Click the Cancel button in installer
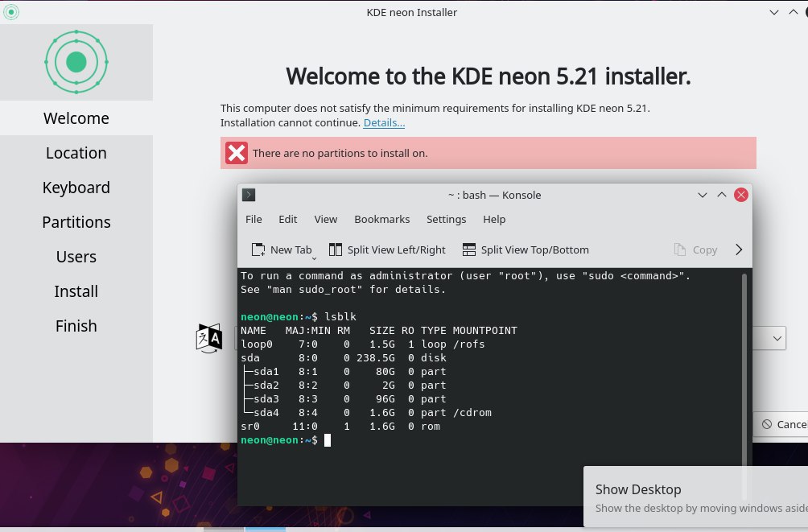This screenshot has width=808, height=532. click(781, 424)
